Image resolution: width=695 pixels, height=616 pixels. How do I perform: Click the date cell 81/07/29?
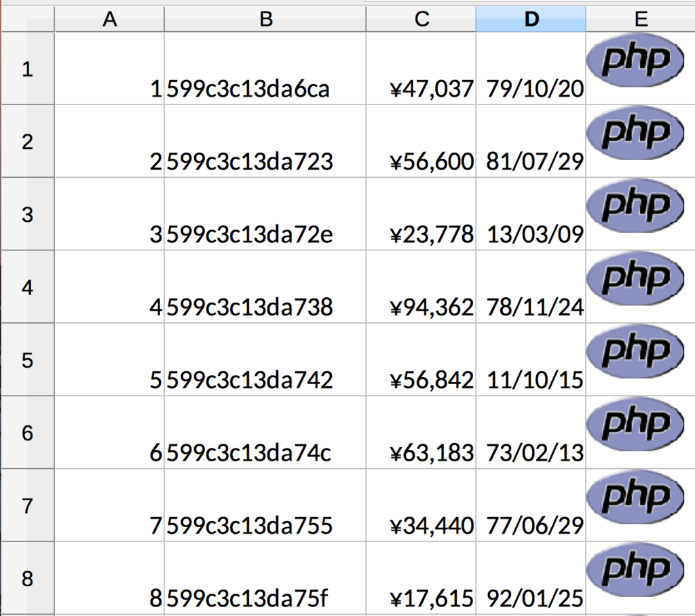[531, 141]
